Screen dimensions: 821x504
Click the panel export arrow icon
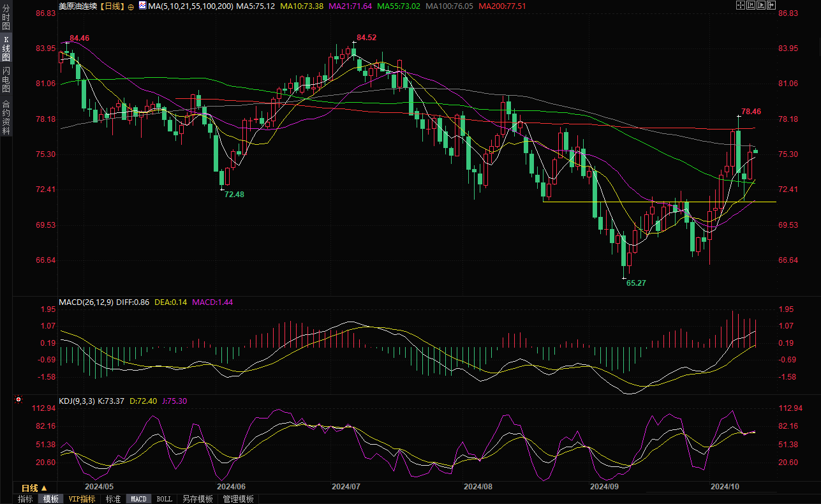(x=771, y=5)
